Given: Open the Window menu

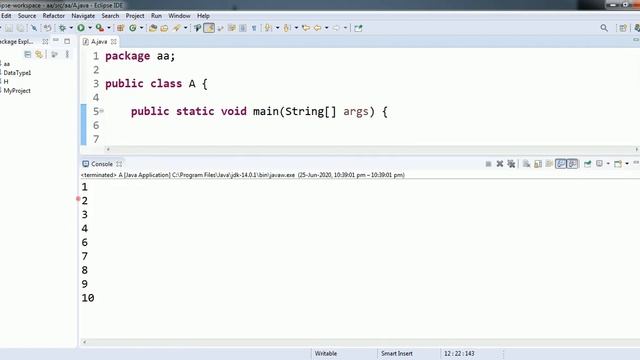Looking at the screenshot, I should point(179,16).
